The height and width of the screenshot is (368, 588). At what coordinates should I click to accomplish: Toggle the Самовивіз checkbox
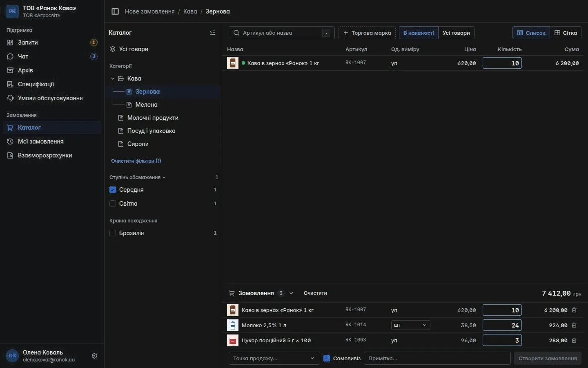(327, 358)
